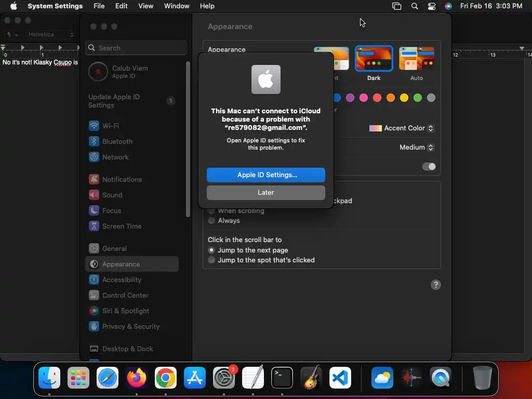Click the Apple ID Settings… button
Screen dimensions: 532x399
point(266,175)
